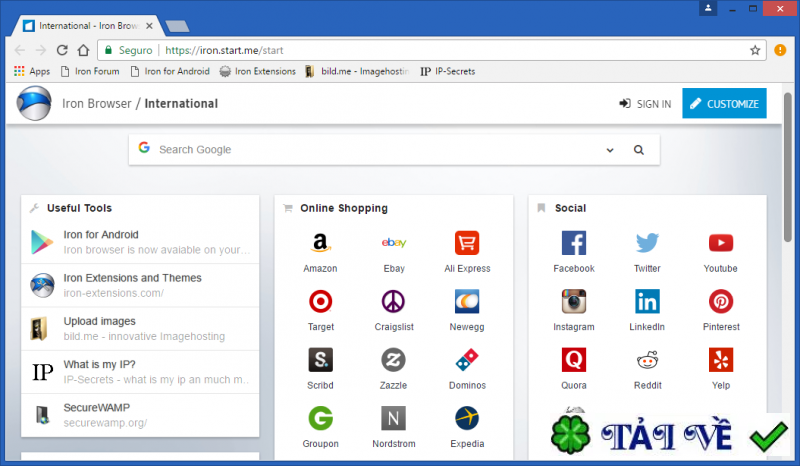Open the browser user profile button
The height and width of the screenshot is (466, 800).
708,8
